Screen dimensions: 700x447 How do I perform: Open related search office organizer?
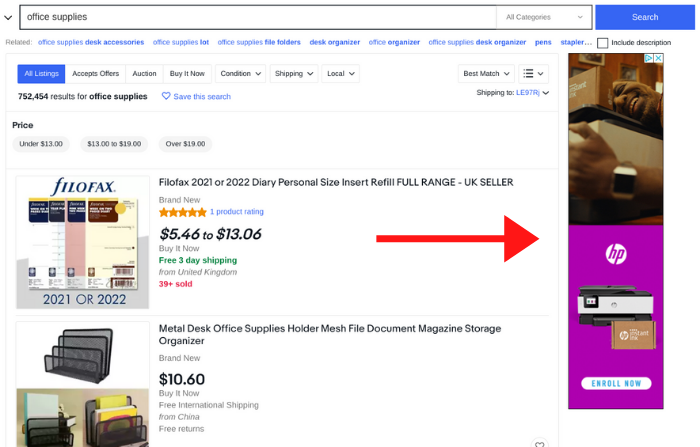(394, 42)
